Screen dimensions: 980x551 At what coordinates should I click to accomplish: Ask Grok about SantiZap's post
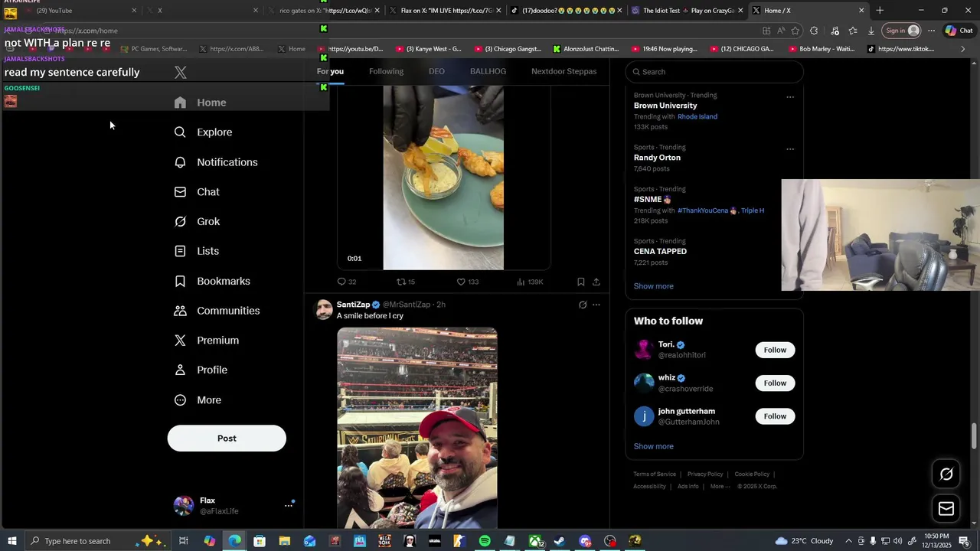(583, 305)
